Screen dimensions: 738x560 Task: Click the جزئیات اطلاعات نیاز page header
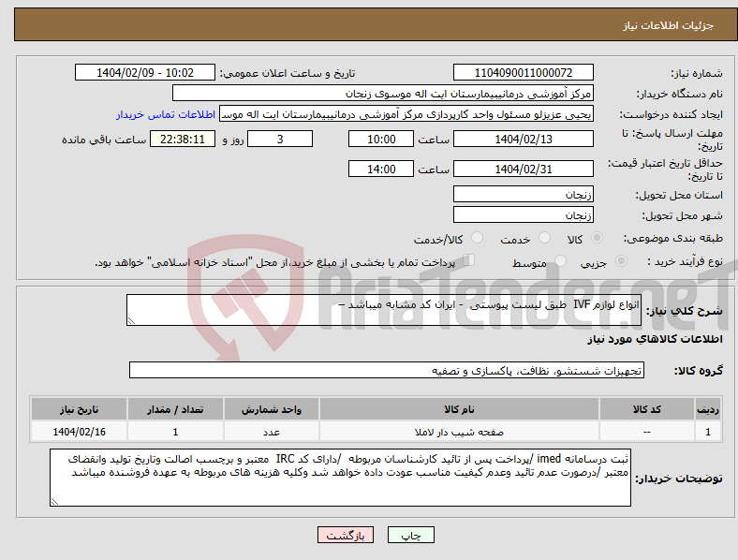[x=668, y=25]
